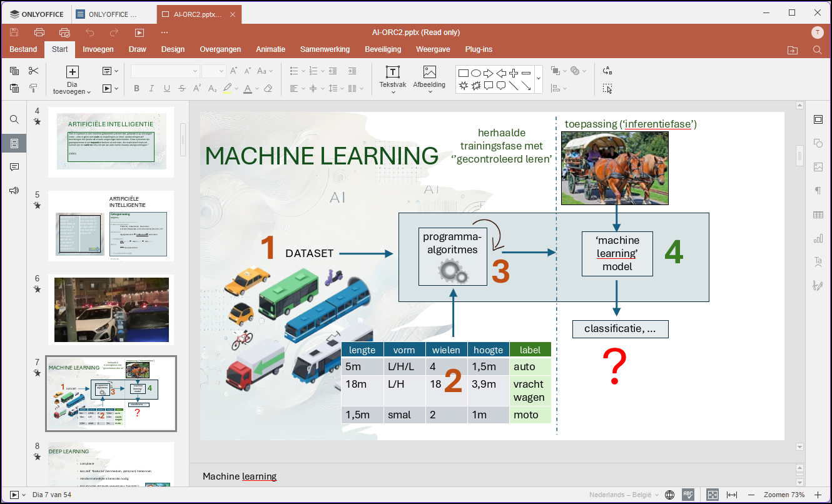Click the select all icon
This screenshot has height=504, width=832.
[607, 89]
